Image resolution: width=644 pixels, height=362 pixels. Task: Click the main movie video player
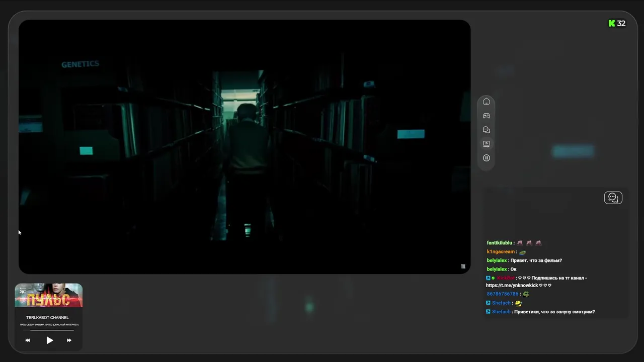[245, 147]
